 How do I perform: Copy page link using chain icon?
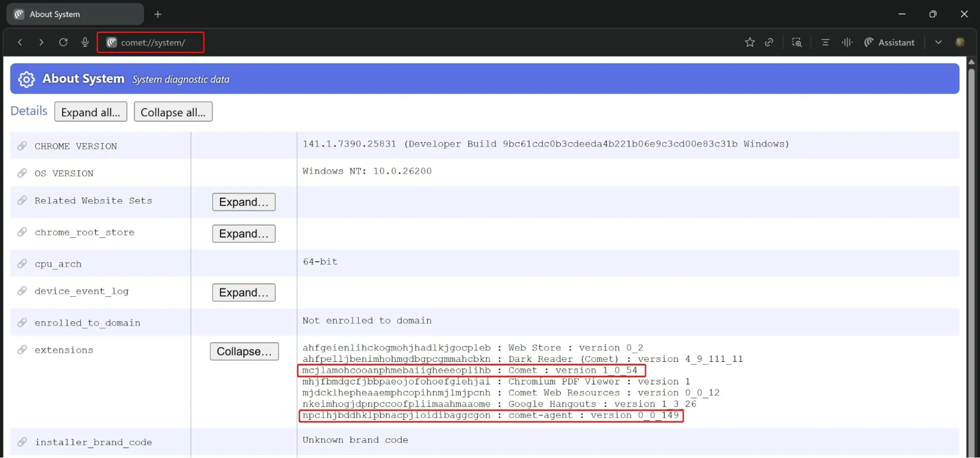pyautogui.click(x=769, y=43)
